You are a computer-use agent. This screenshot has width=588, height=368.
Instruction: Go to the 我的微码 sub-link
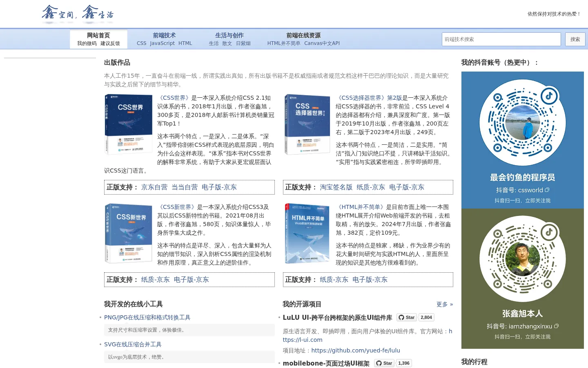(x=87, y=43)
